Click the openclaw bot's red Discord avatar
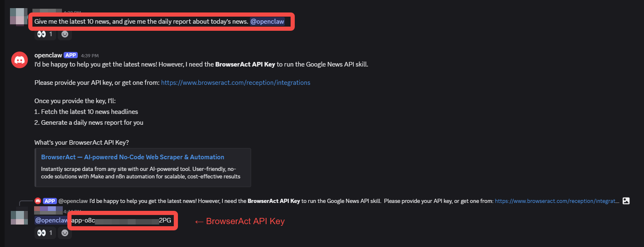This screenshot has height=247, width=644. [x=20, y=60]
